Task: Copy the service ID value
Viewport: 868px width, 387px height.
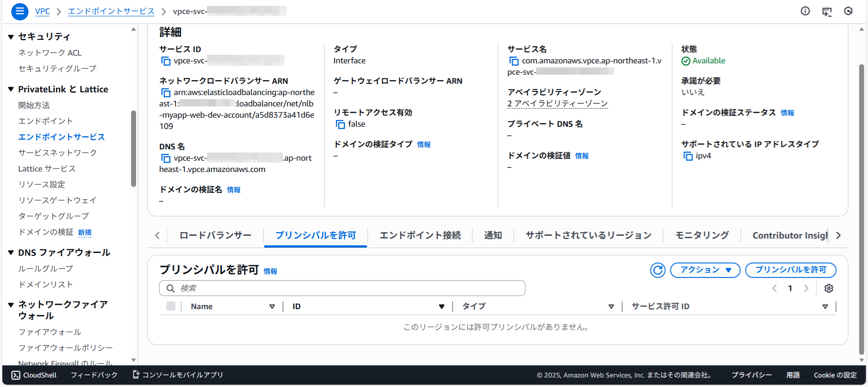Action: pos(166,61)
